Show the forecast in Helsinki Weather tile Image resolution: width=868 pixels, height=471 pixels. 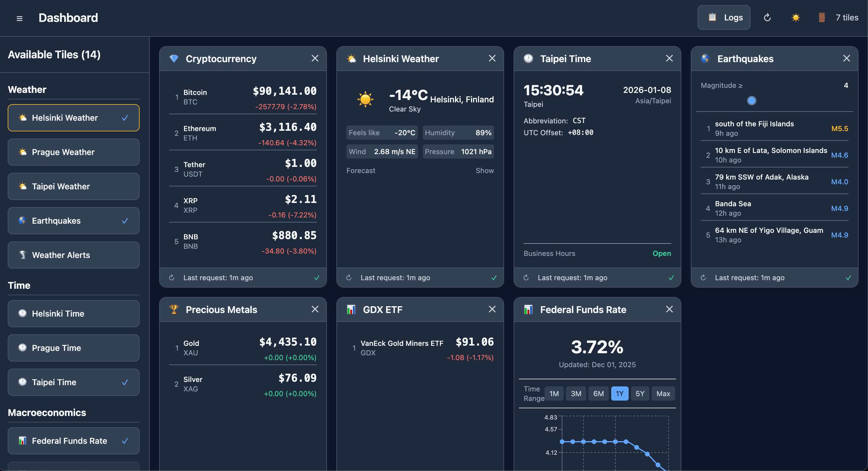click(x=485, y=170)
